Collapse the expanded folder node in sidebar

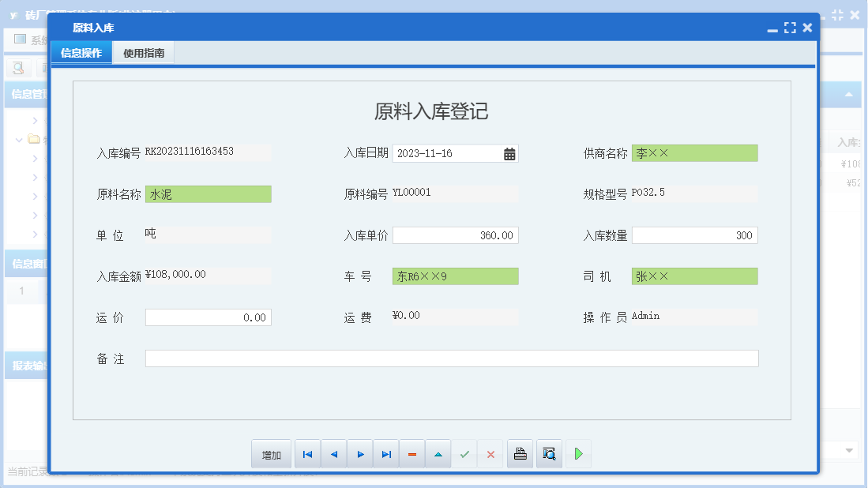coord(17,139)
